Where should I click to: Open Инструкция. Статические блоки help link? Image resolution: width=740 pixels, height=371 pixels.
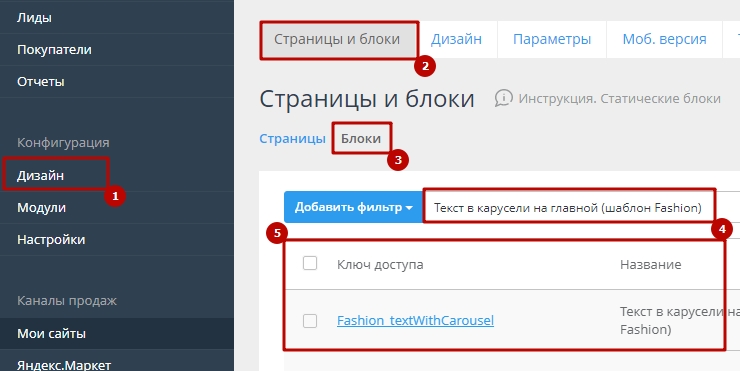[619, 99]
